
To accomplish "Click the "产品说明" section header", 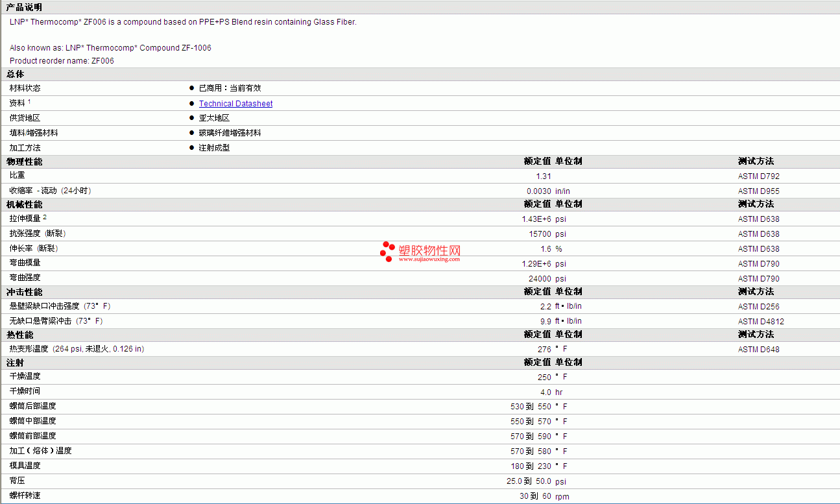I will tap(24, 7).
